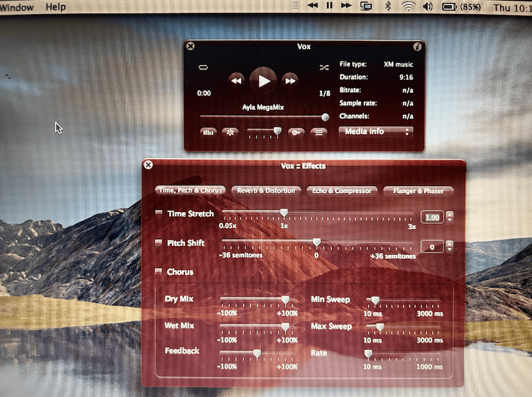Toggle the repeat icon in Vox

[203, 67]
